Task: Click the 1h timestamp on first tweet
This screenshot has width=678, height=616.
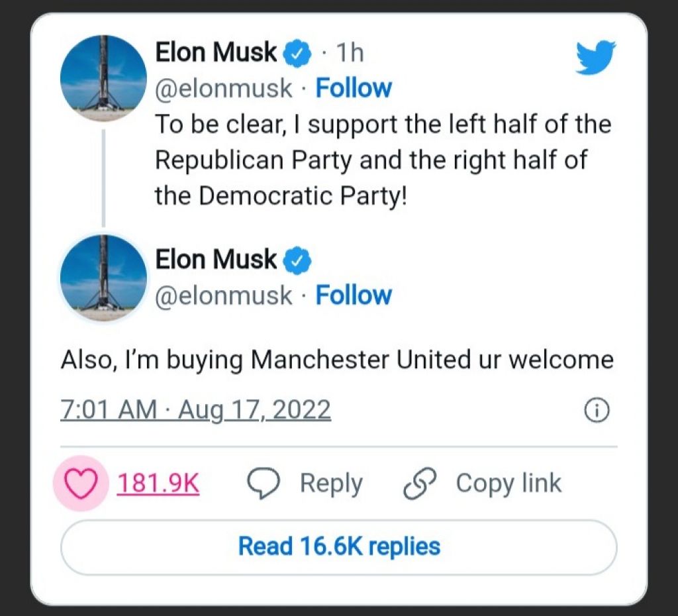Action: click(x=350, y=54)
